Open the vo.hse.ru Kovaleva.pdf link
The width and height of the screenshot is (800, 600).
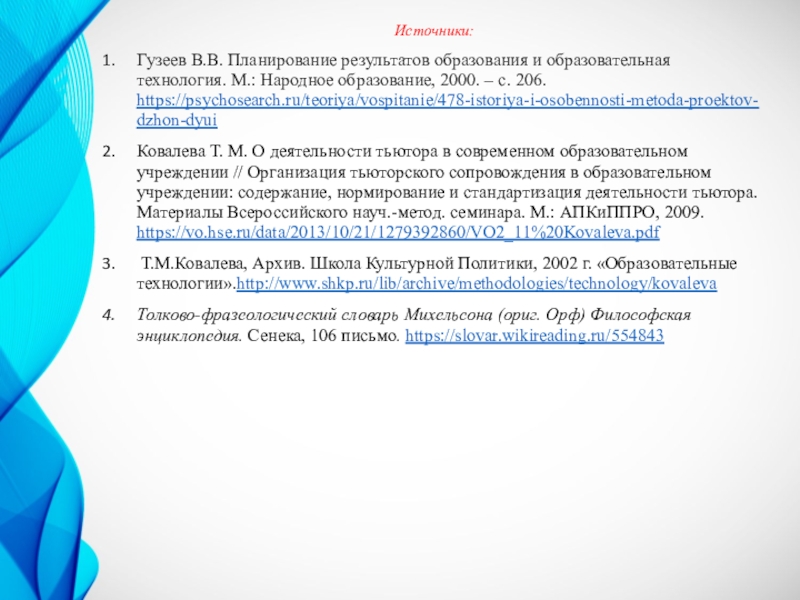pos(398,233)
